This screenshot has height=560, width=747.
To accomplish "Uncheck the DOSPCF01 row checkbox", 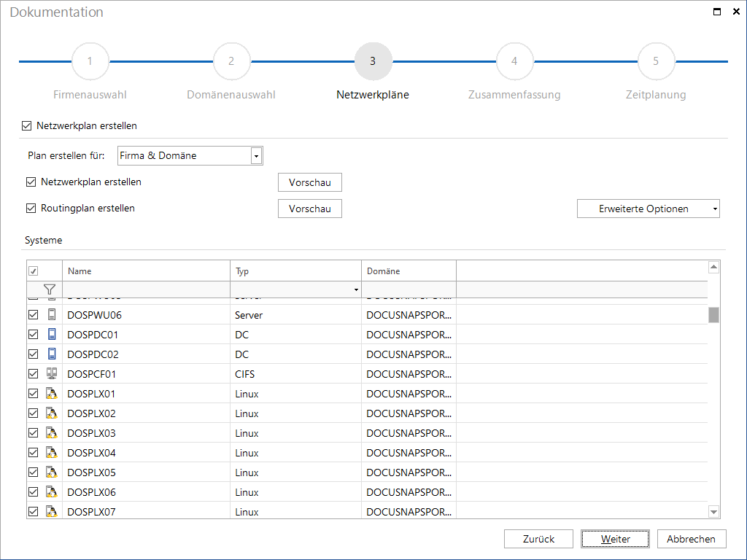I will point(34,374).
